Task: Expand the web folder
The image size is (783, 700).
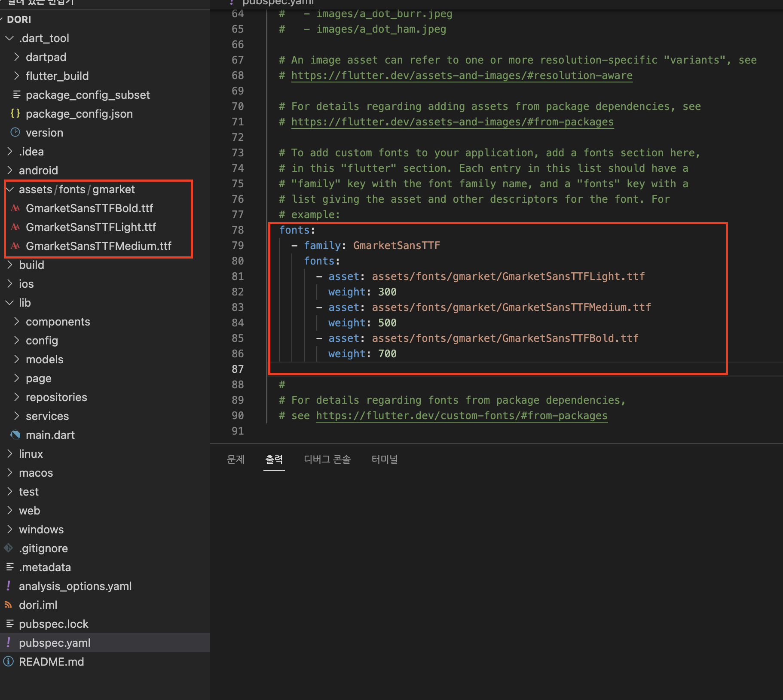Action: point(9,511)
